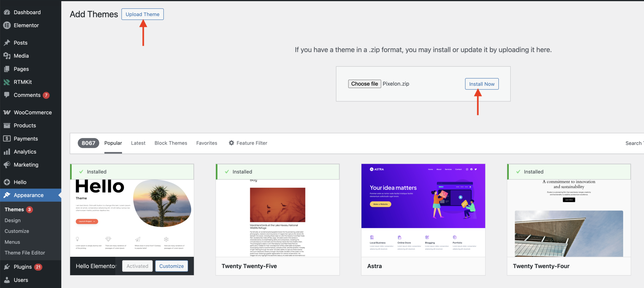Click the Analytics bar chart icon
The image size is (644, 288).
(7, 152)
